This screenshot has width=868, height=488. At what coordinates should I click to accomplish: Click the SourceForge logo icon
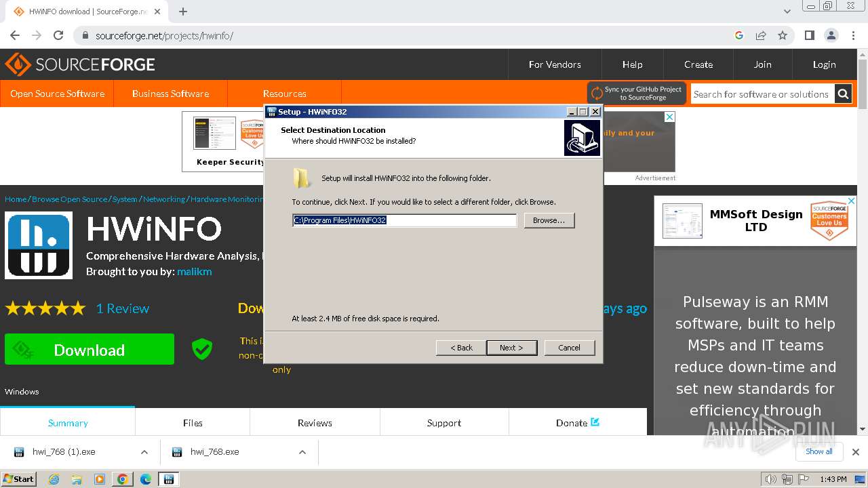pos(18,64)
